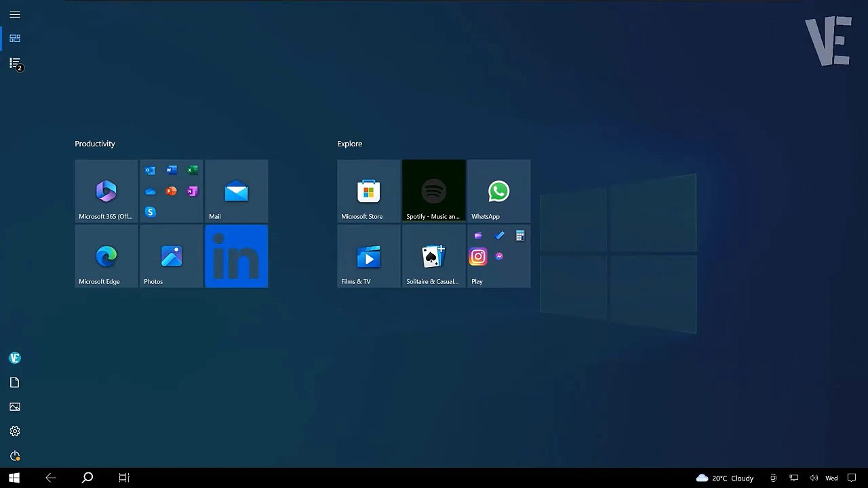Open OneDrive from the Office folder tile
The height and width of the screenshot is (488, 868).
click(151, 192)
